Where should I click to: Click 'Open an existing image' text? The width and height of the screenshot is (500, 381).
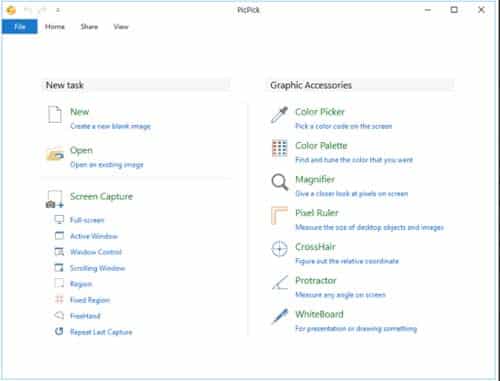107,165
